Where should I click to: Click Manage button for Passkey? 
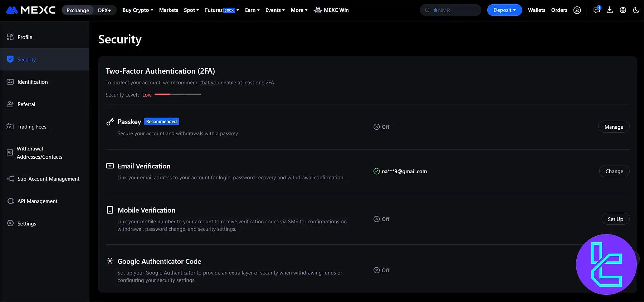(614, 127)
